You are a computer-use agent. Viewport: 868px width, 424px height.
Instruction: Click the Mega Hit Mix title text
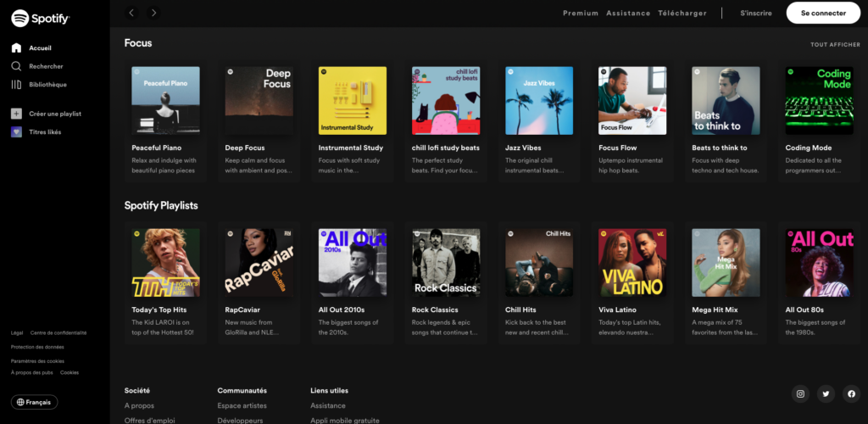(x=715, y=310)
